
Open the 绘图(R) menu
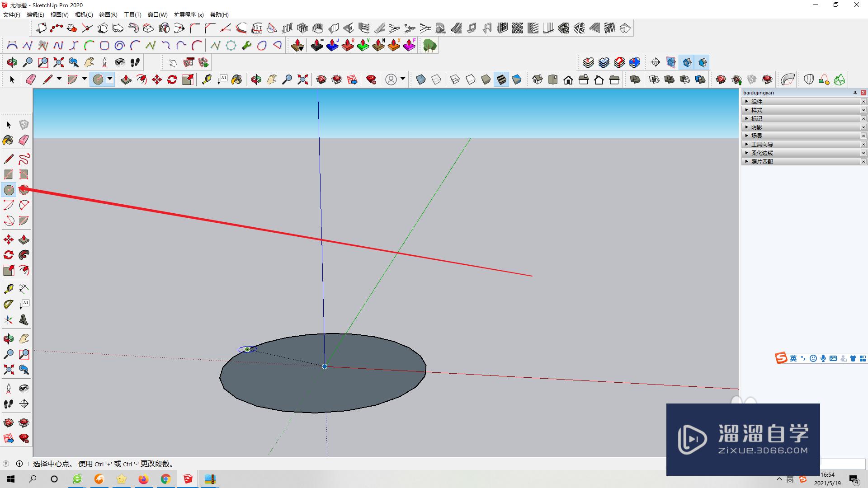point(108,15)
